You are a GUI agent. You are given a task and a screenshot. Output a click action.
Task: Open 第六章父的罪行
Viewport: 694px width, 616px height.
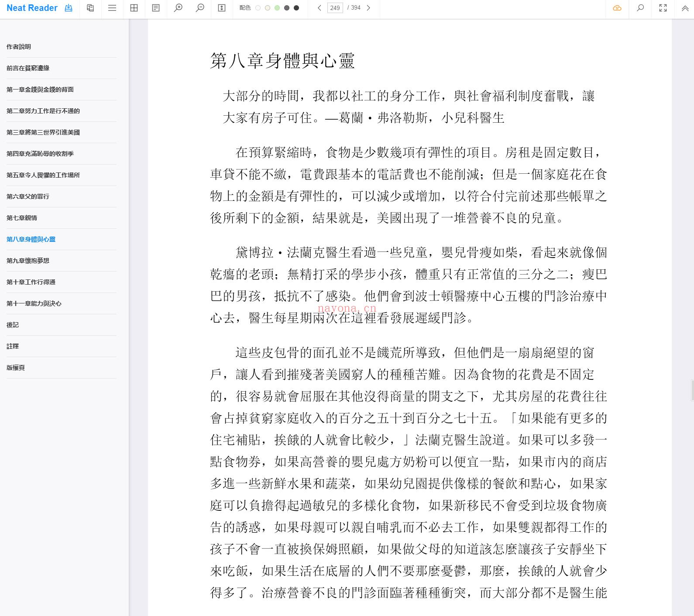point(28,196)
